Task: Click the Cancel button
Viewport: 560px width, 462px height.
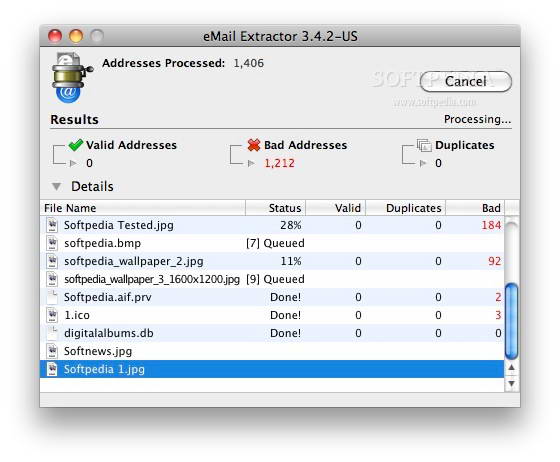Action: 465,81
